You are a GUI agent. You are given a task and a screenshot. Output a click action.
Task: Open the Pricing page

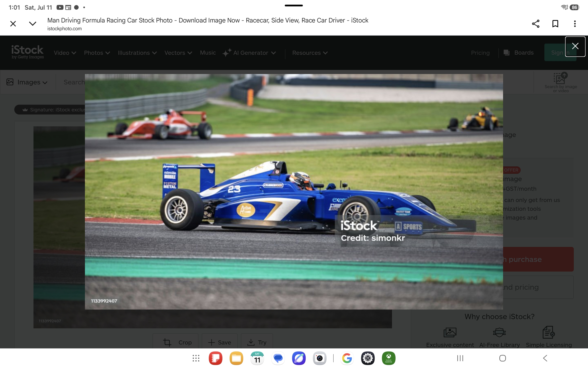tap(480, 53)
